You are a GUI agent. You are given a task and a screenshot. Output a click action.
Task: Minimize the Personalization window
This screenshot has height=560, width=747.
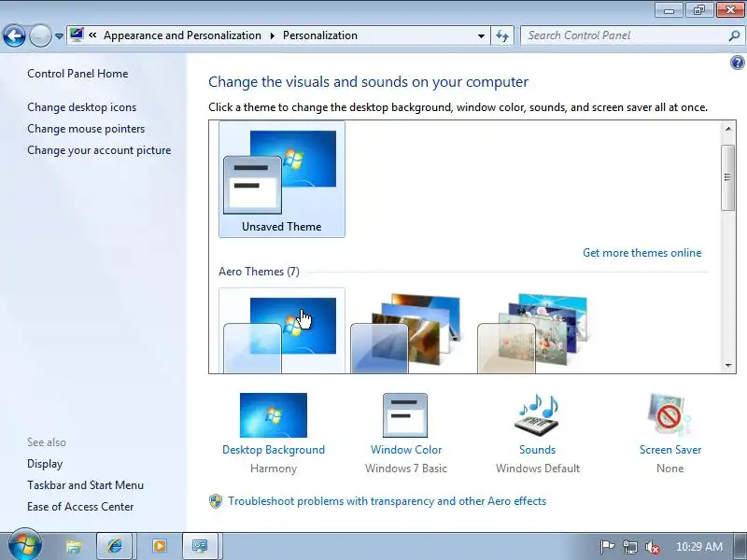(x=669, y=10)
